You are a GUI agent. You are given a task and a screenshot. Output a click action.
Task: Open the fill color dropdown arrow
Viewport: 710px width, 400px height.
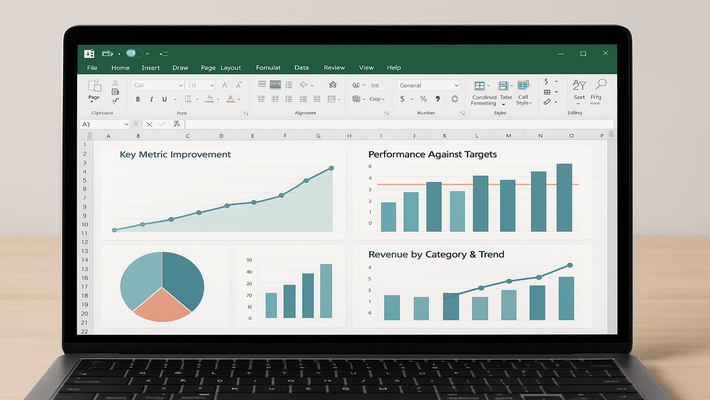218,99
